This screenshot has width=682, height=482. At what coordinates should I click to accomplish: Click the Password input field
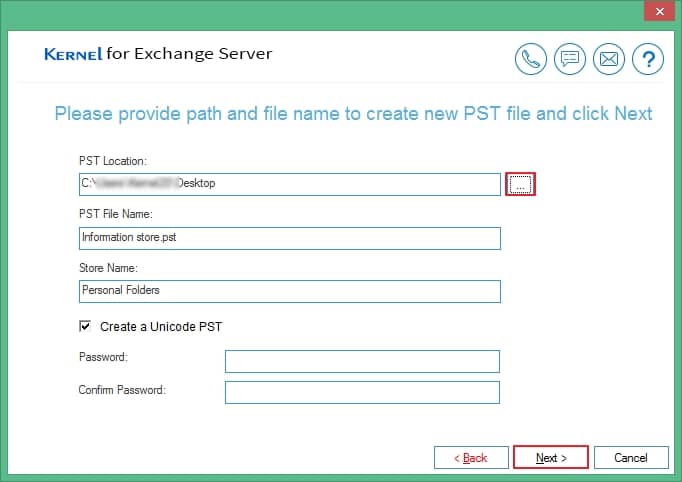[362, 361]
